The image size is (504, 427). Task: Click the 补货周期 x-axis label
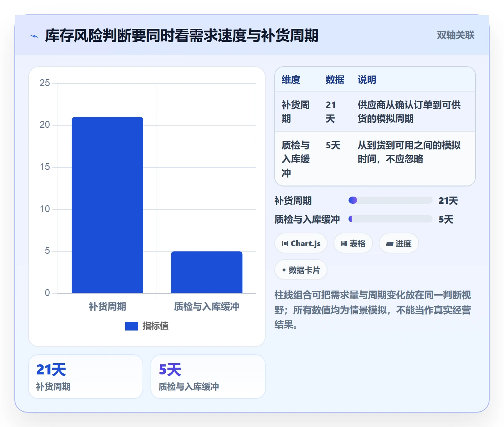(107, 306)
